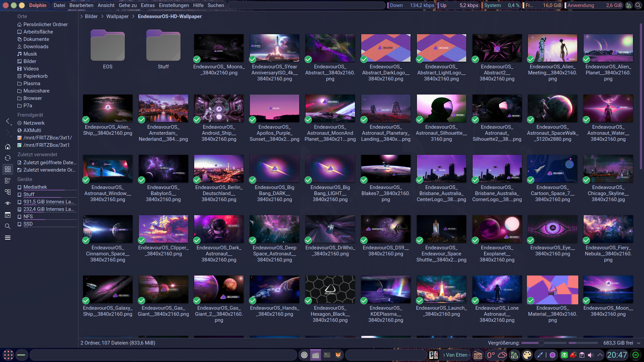This screenshot has width=644, height=362.
Task: Open the Ansicht menu
Action: (x=106, y=5)
